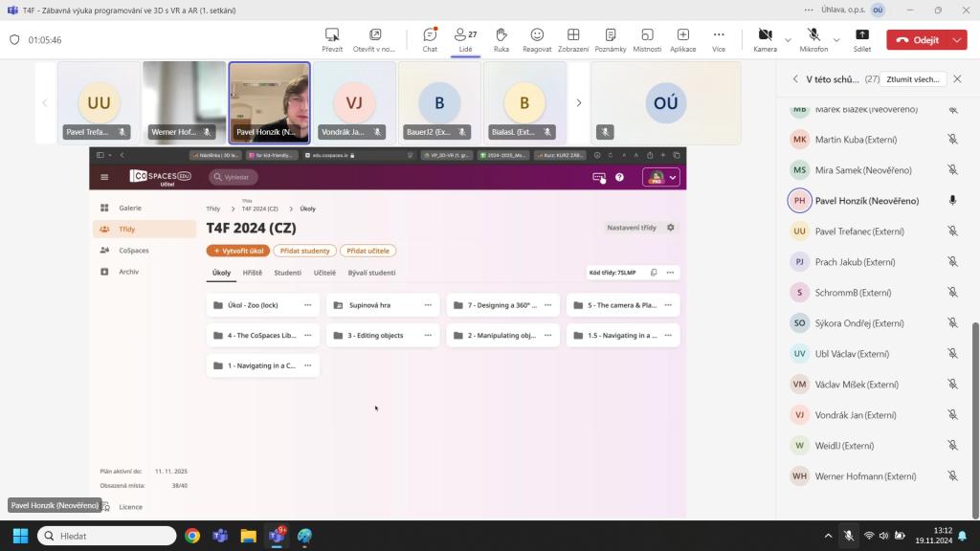Image resolution: width=980 pixels, height=551 pixels.
Task: Open the Převzít take control item
Action: tap(332, 39)
